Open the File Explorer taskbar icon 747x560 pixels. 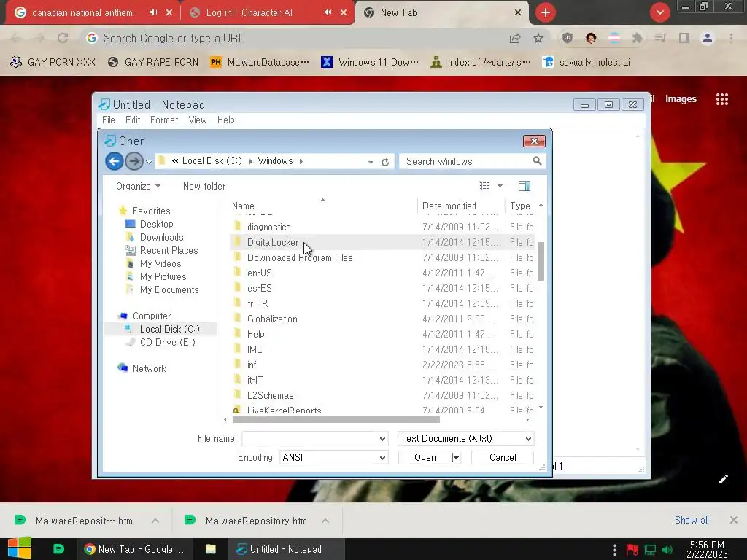[x=211, y=549]
